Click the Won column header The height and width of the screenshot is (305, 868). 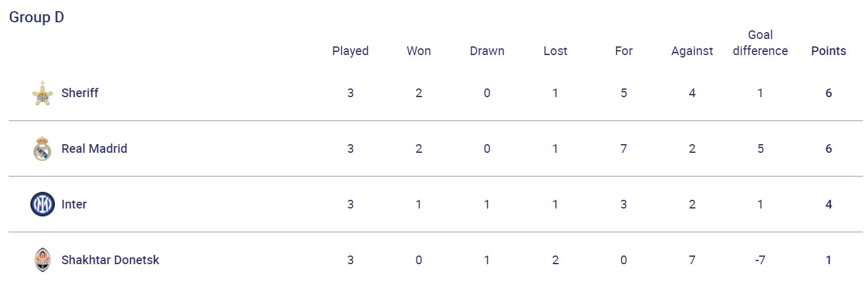click(x=418, y=51)
